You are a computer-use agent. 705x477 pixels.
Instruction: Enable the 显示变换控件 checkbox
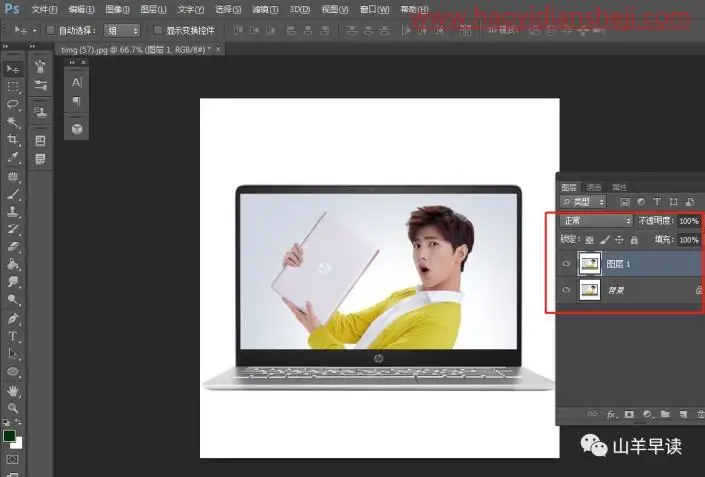(157, 30)
